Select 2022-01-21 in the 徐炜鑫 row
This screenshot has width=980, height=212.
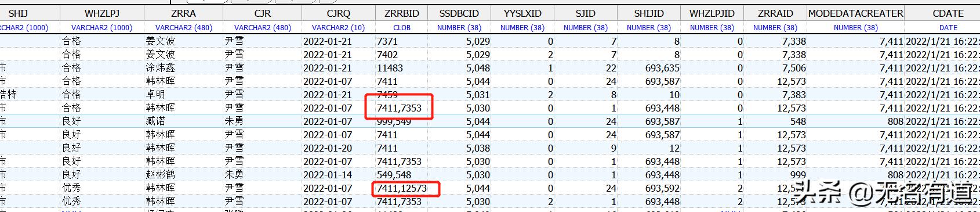coord(328,68)
